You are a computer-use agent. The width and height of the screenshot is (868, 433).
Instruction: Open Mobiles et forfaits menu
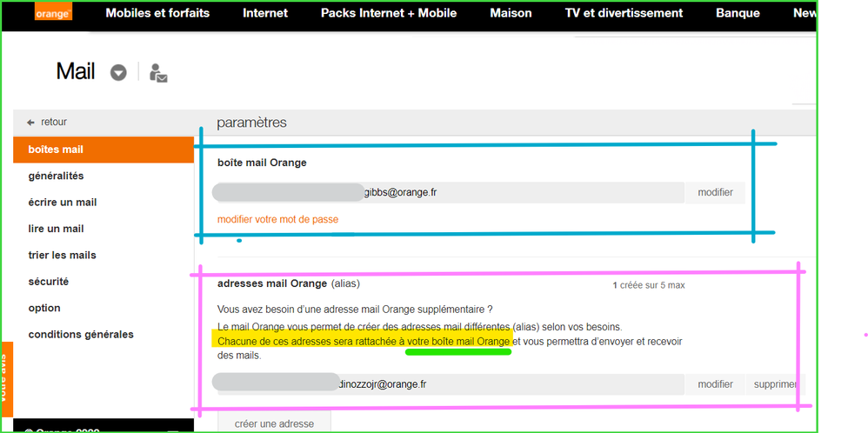157,13
